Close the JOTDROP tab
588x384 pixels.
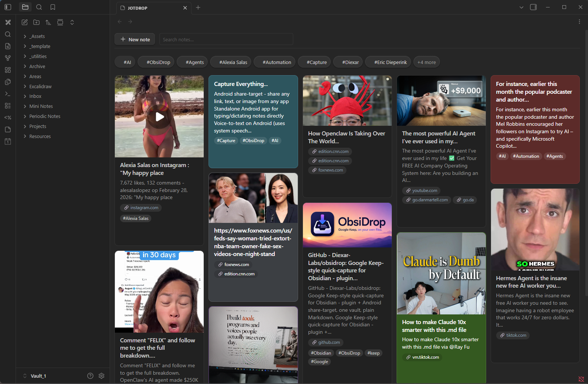coord(185,8)
